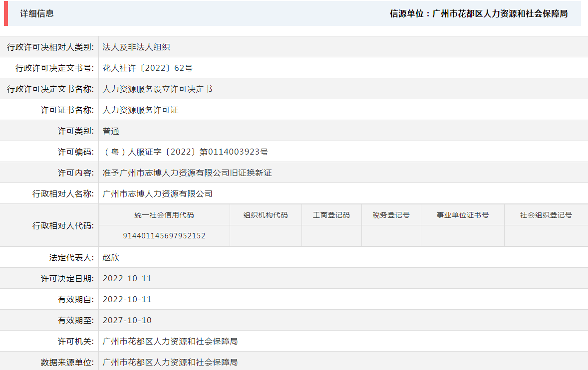Click the 行政许可决定文书号 label
Viewport: 588px width, 370px height.
click(x=54, y=68)
